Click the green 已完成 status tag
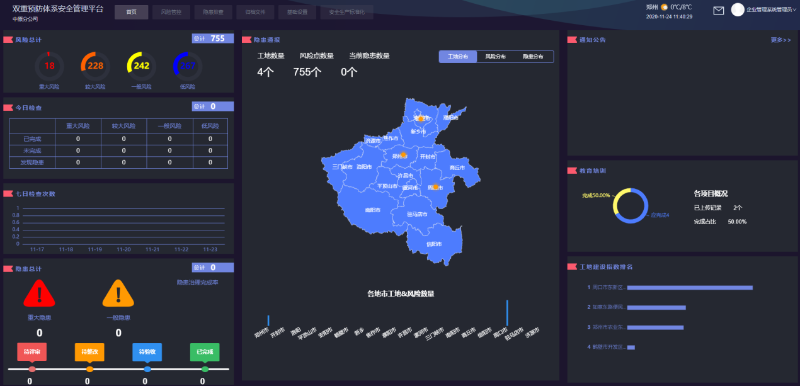Image resolution: width=800 pixels, height=386 pixels. click(x=205, y=351)
